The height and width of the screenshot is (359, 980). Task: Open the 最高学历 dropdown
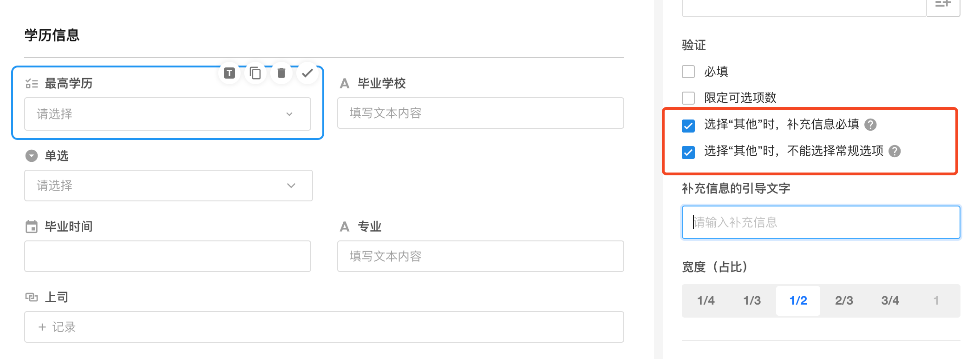pos(167,114)
